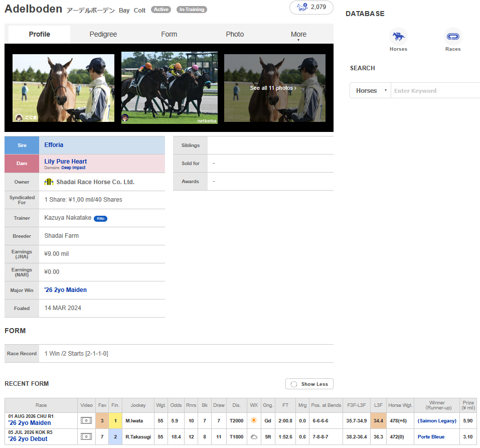Click owner Shadai Race Horse Co. Ltd.
This screenshot has width=480, height=448.
click(x=95, y=182)
